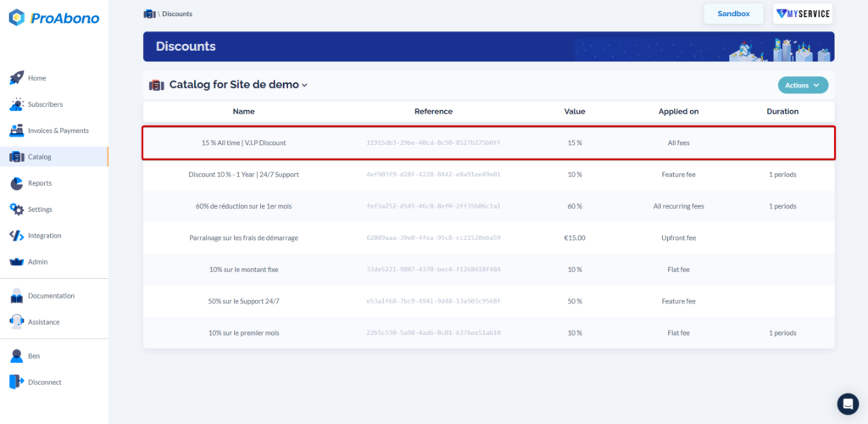The width and height of the screenshot is (868, 424).
Task: Open the 15 % All time V.I.P Discount row
Action: (x=489, y=142)
